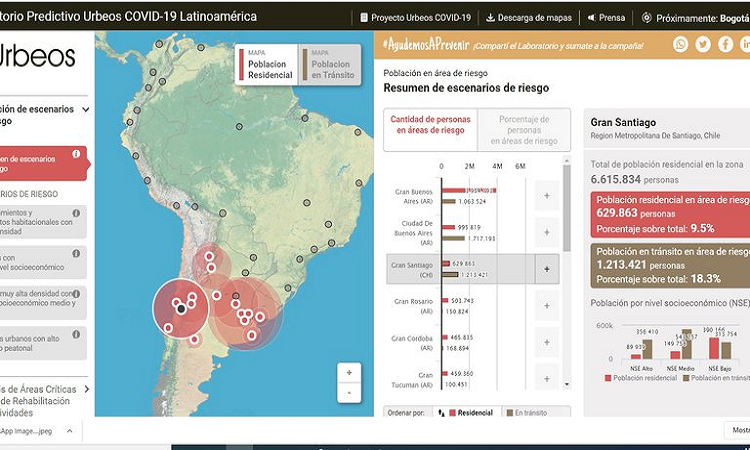Click chart list scrollbar thumb
The image size is (750, 450).
click(x=567, y=208)
